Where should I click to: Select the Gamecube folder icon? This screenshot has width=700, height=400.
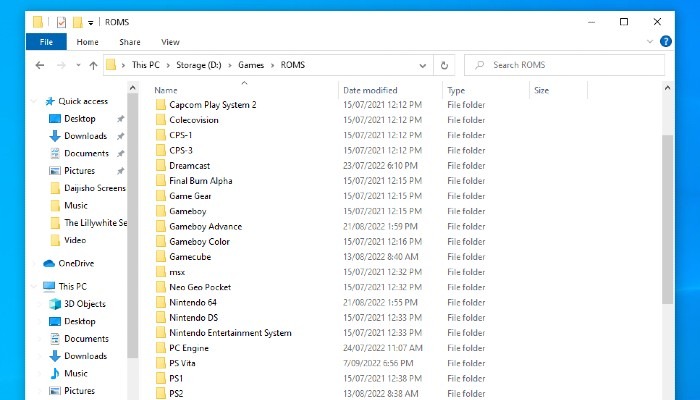coord(161,257)
